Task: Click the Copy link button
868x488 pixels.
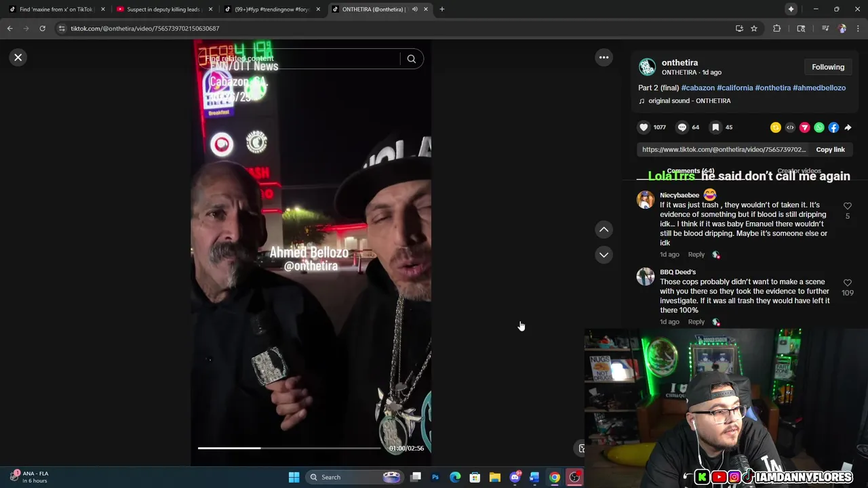Action: 830,150
